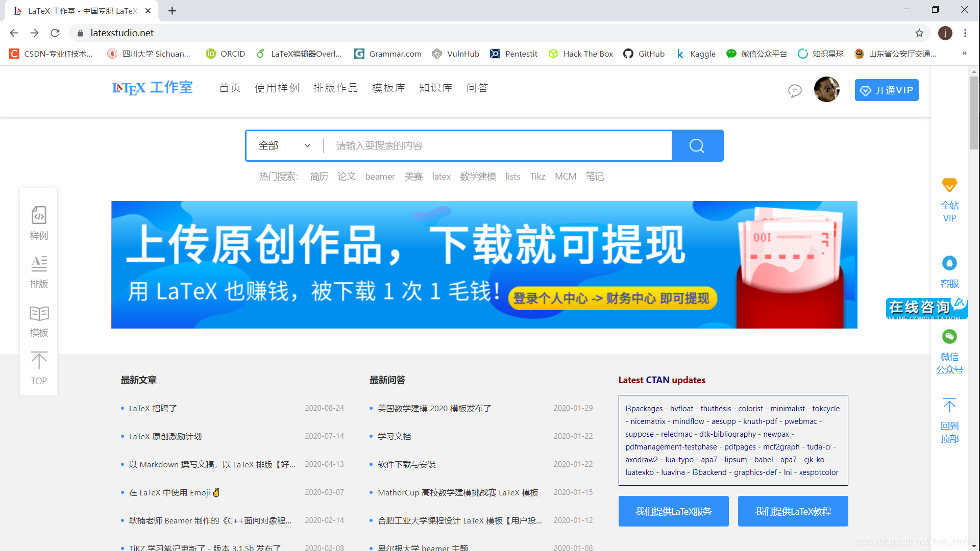Image resolution: width=980 pixels, height=551 pixels.
Task: Click the 我们提供LaTeX服务 button
Action: (673, 511)
